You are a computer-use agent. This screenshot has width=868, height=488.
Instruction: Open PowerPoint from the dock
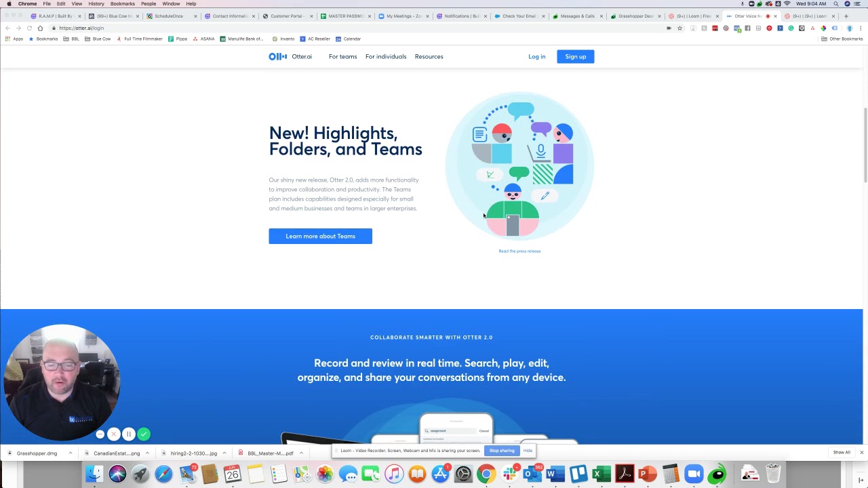click(x=648, y=474)
